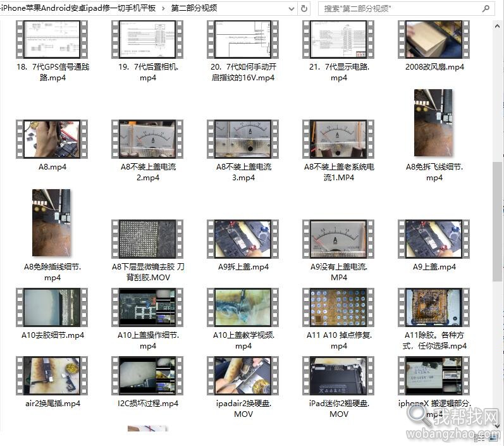Select the A8不装上盖老系统电流1.MP4 icon

pyautogui.click(x=338, y=139)
